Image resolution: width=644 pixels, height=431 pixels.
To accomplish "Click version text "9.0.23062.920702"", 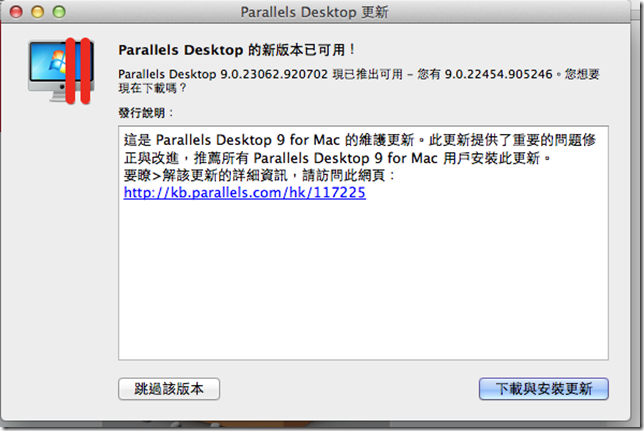I will coord(274,74).
